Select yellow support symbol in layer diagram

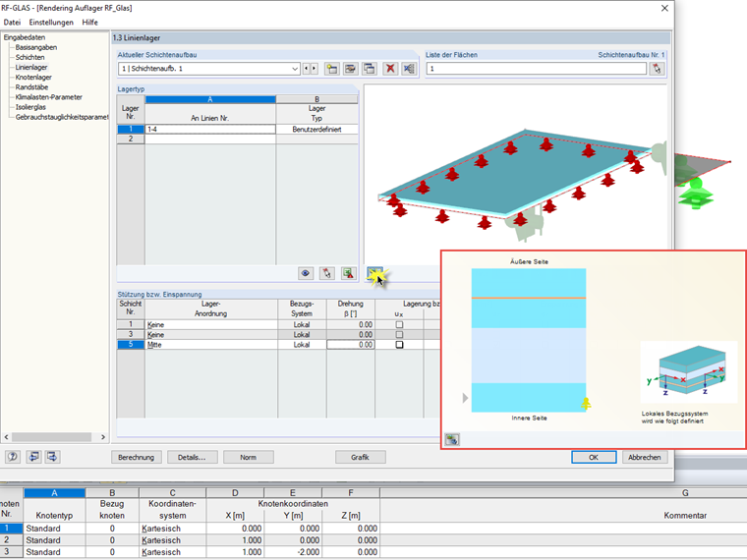click(x=586, y=404)
